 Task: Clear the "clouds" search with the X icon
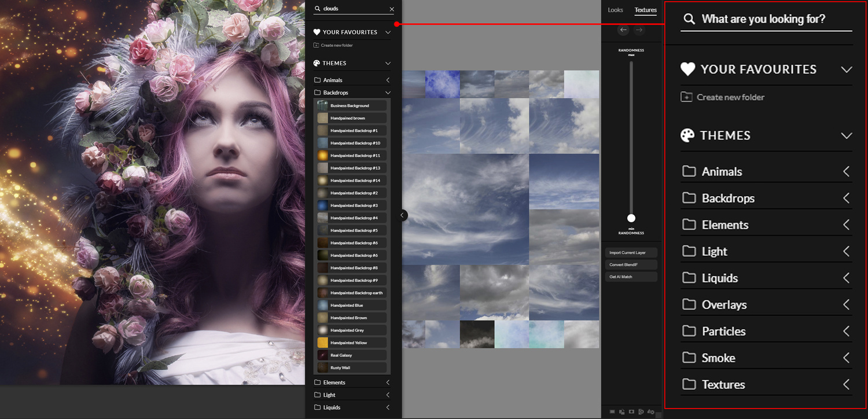[392, 9]
